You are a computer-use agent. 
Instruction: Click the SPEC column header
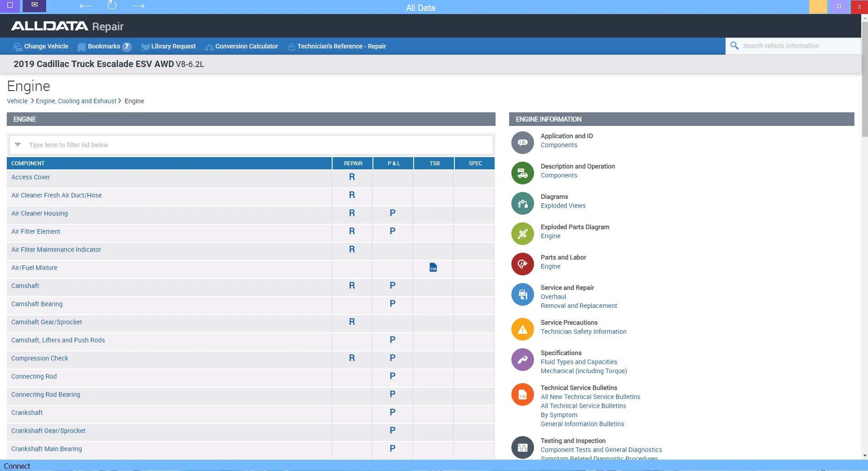[475, 163]
